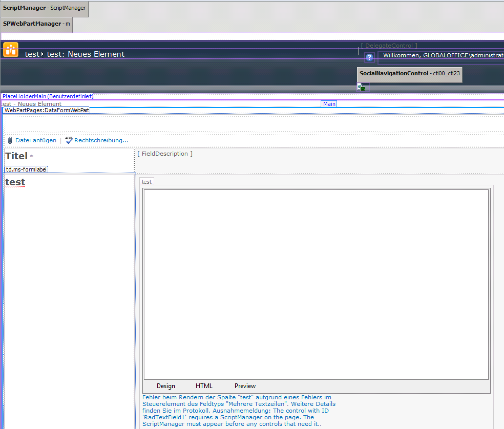
Task: Select the SocialNavigationControl block
Action: pyautogui.click(x=409, y=74)
